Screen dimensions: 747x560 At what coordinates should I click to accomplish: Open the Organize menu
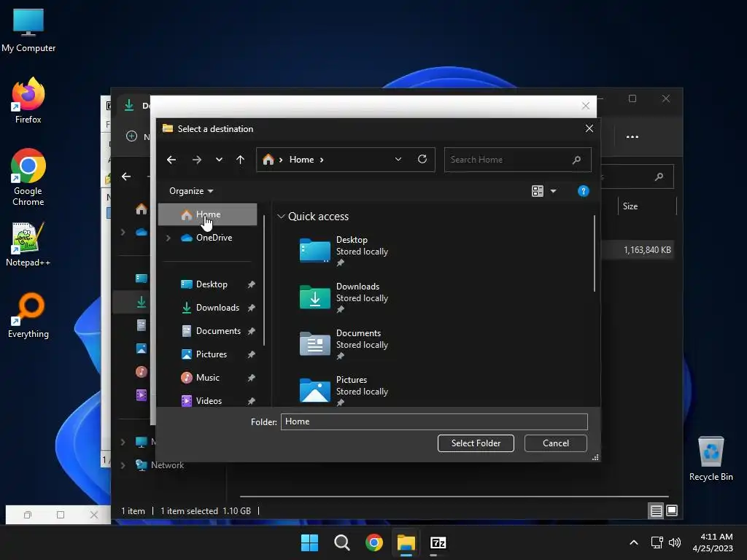click(191, 191)
